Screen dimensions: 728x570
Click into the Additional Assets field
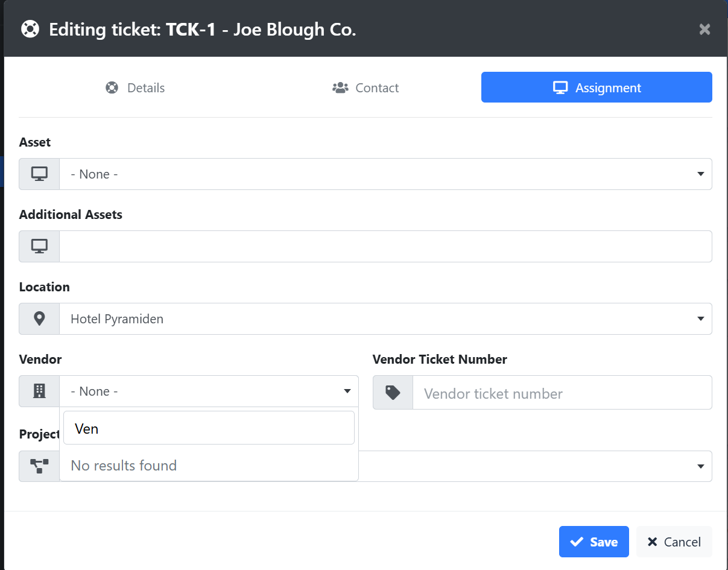385,247
